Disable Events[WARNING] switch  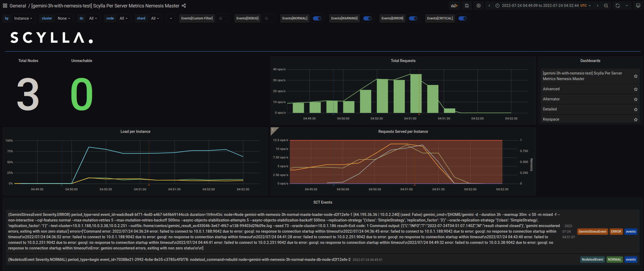[x=367, y=18]
